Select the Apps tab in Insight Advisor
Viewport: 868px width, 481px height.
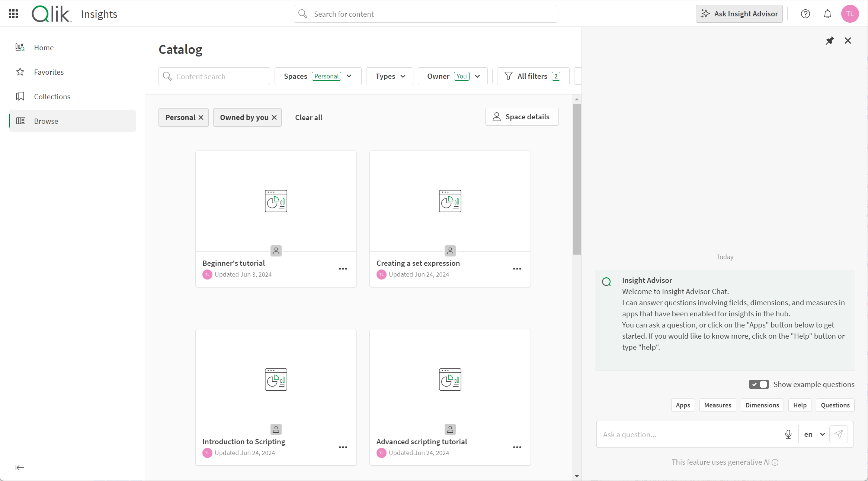click(682, 404)
